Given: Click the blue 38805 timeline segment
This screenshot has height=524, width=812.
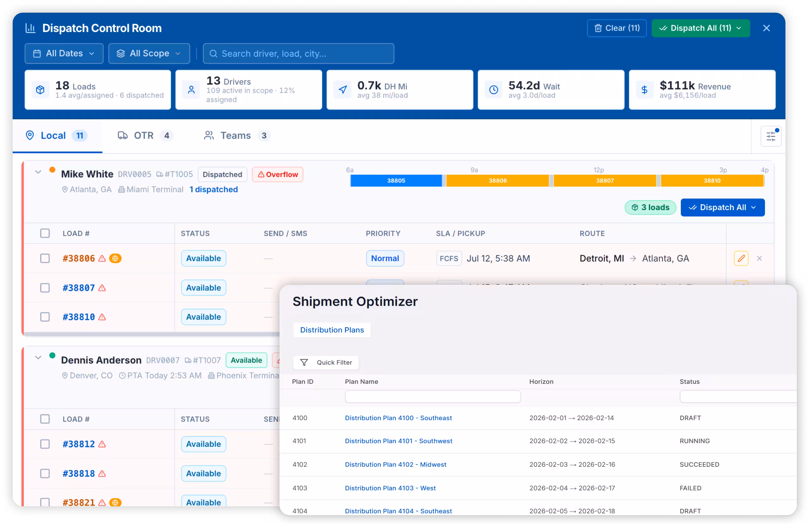Looking at the screenshot, I should [396, 181].
